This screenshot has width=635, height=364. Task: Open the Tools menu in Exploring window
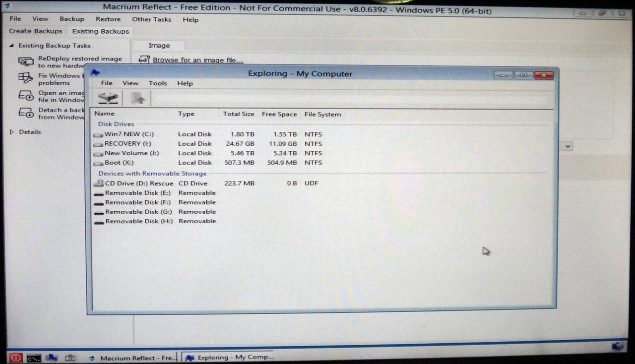pos(158,83)
